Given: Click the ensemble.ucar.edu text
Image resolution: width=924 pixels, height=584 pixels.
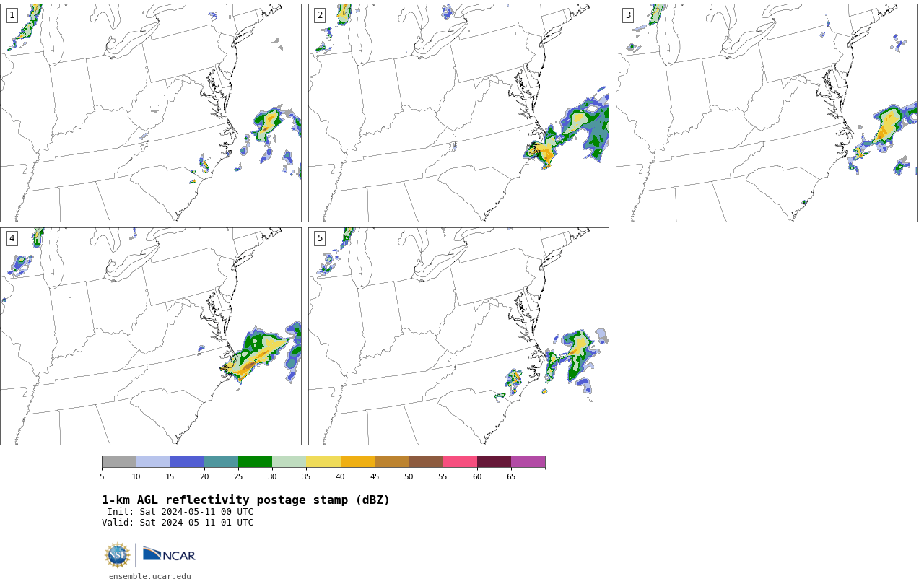Looking at the screenshot, I should (x=150, y=576).
